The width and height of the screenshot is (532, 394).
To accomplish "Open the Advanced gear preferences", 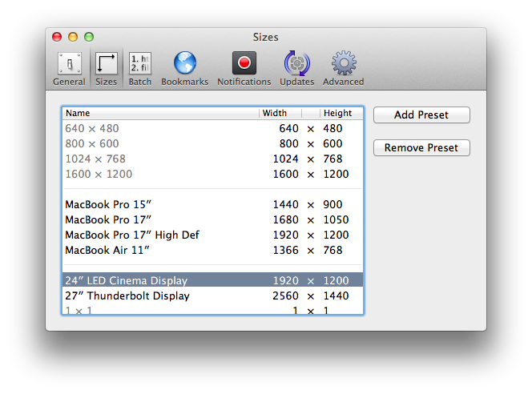I will 344,69.
